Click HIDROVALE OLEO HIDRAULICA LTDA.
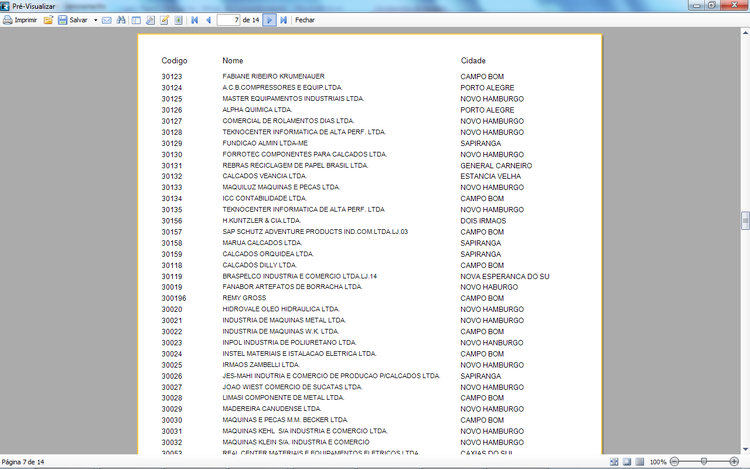Viewport: 750px width, 469px height. coord(281,309)
